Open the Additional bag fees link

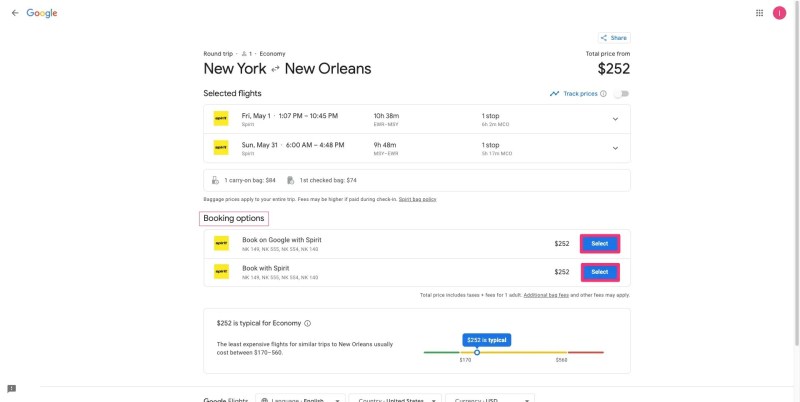[x=546, y=295]
